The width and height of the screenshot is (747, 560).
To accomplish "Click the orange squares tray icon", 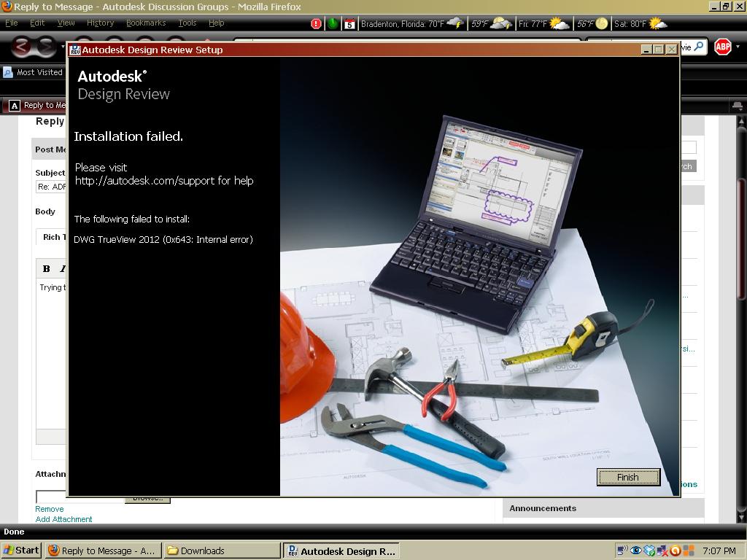I will point(688,551).
